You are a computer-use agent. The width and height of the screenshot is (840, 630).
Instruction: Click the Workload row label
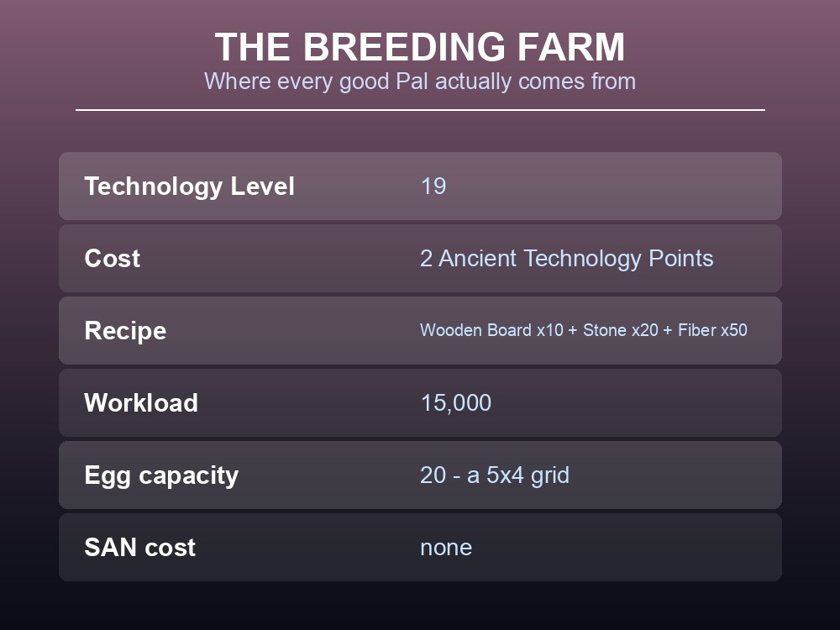point(141,403)
